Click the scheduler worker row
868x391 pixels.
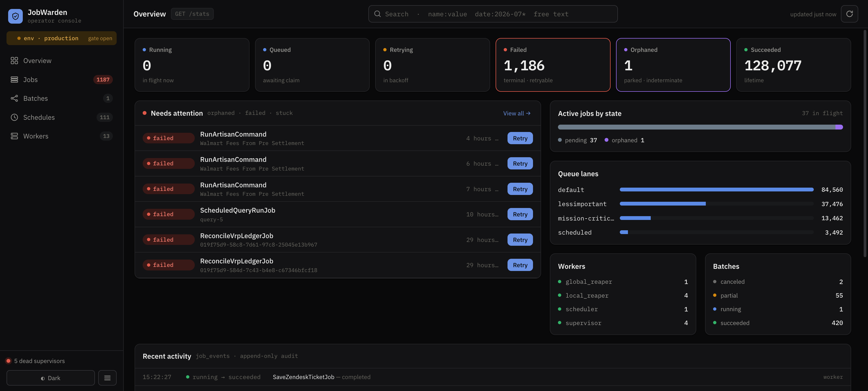[x=623, y=309]
